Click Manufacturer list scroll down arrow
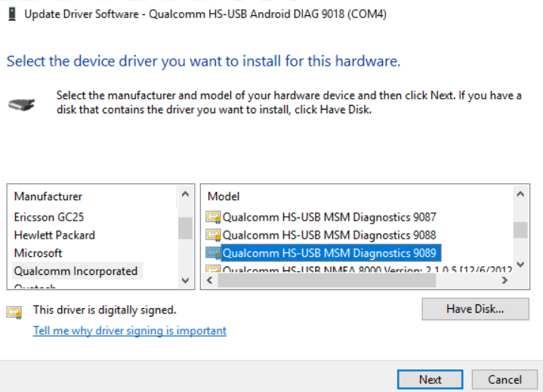The image size is (543, 392). point(185,280)
